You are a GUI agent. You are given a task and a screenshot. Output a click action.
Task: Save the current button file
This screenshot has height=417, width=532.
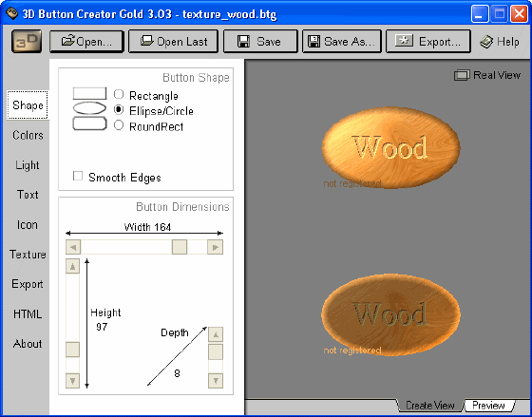pyautogui.click(x=260, y=42)
